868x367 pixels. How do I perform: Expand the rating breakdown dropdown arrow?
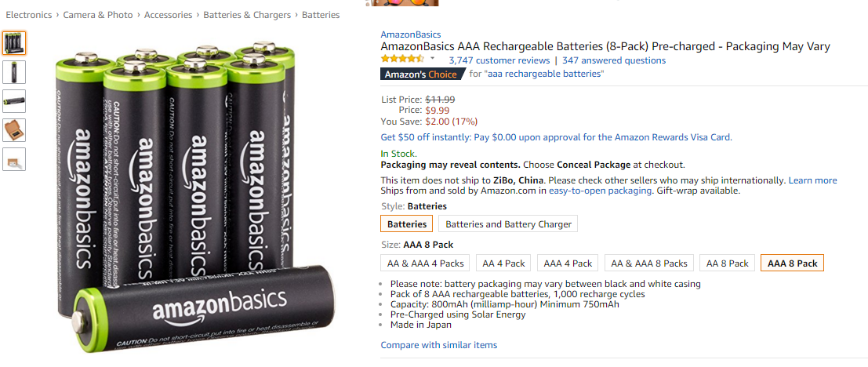click(432, 59)
